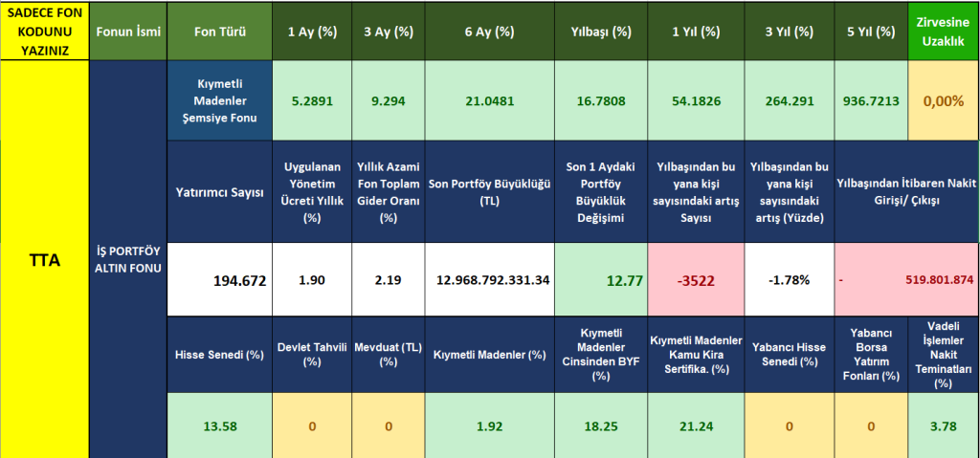
Task: Select the 'Zirvesine Uzaklık' green header
Action: (943, 31)
